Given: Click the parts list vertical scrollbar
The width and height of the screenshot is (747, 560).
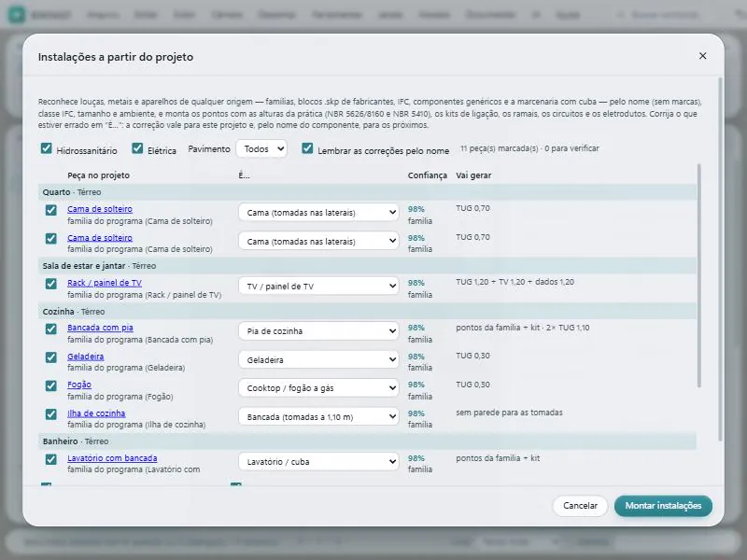Looking at the screenshot, I should tap(698, 275).
